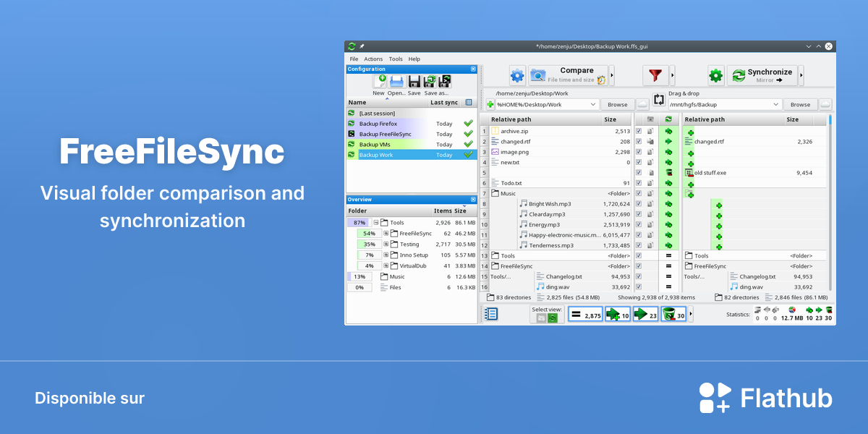Click left folder cloud storage icon
868x434 pixels.
point(642,105)
